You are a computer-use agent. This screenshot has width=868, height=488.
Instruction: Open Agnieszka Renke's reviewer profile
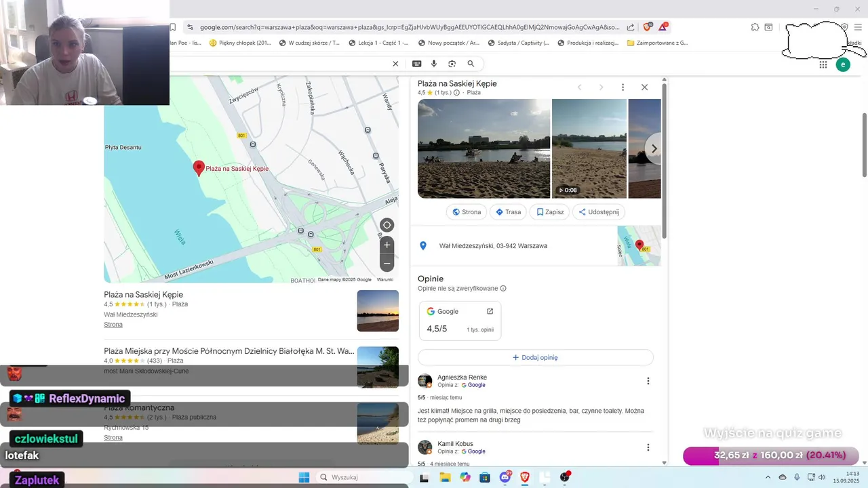462,378
